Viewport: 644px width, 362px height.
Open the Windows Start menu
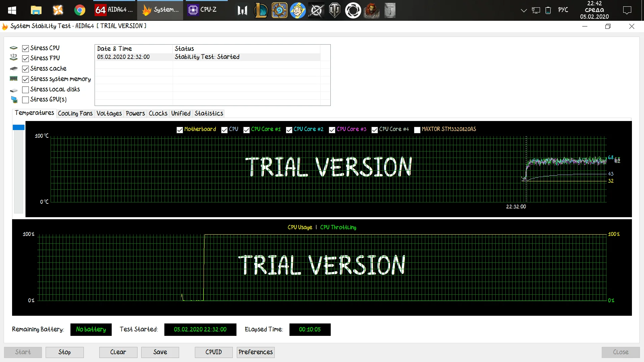(12, 10)
